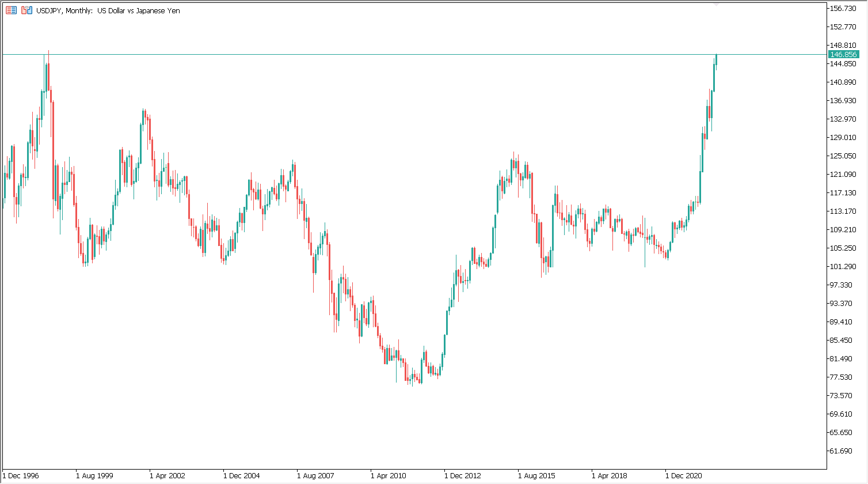Image resolution: width=868 pixels, height=484 pixels.
Task: Click the 144.850 price scale label
Action: [x=844, y=63]
